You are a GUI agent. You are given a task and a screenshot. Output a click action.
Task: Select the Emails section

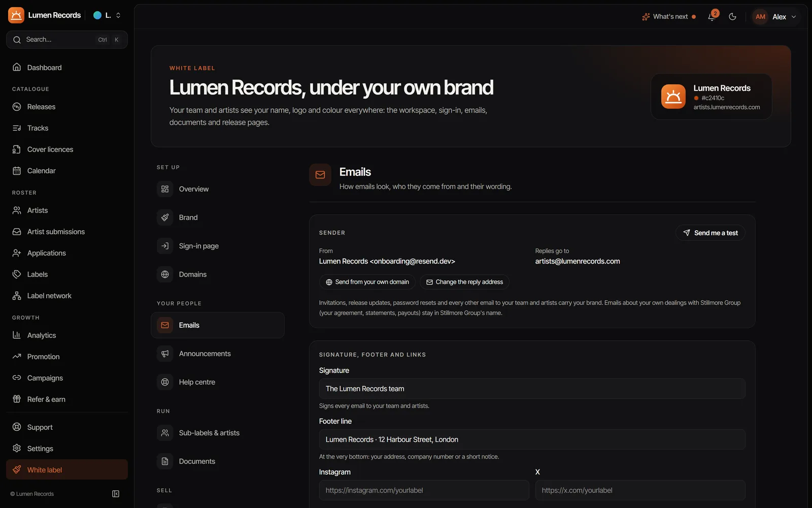pyautogui.click(x=218, y=325)
